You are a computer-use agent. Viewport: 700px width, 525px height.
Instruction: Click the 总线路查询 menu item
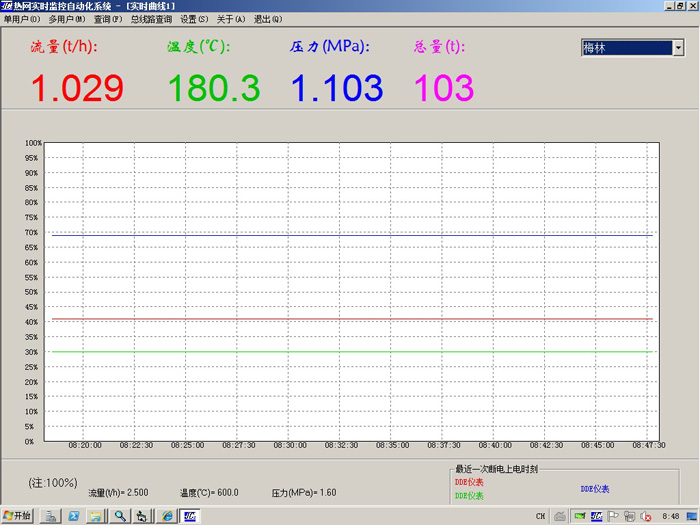(151, 19)
